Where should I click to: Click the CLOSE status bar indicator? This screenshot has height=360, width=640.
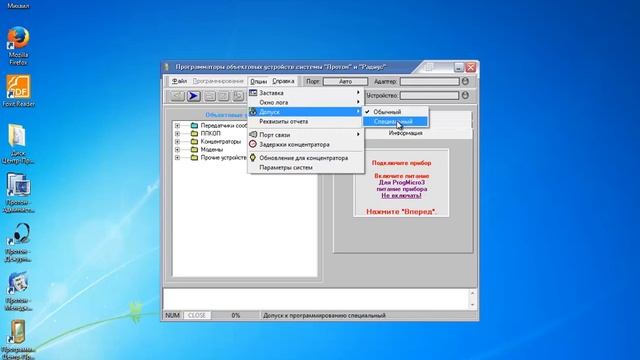click(x=197, y=315)
